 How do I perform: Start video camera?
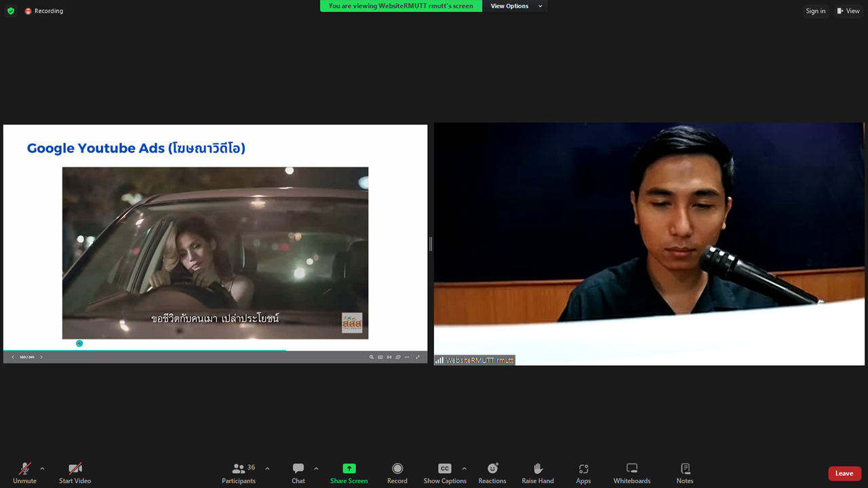click(x=75, y=473)
